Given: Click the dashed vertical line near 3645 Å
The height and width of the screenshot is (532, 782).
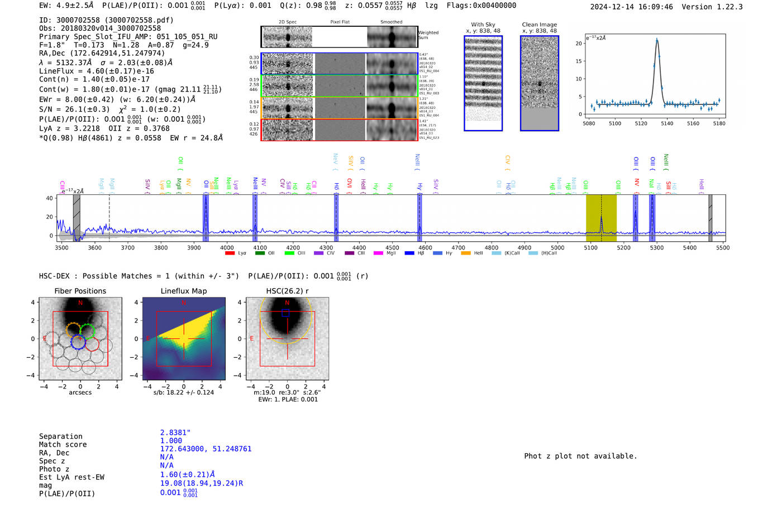Looking at the screenshot, I should 109,218.
